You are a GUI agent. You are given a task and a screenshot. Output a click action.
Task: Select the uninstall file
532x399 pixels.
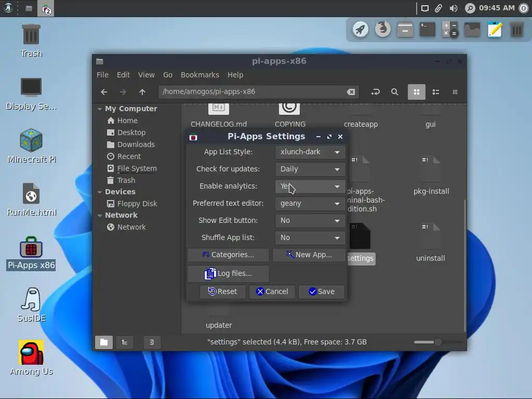pyautogui.click(x=430, y=242)
